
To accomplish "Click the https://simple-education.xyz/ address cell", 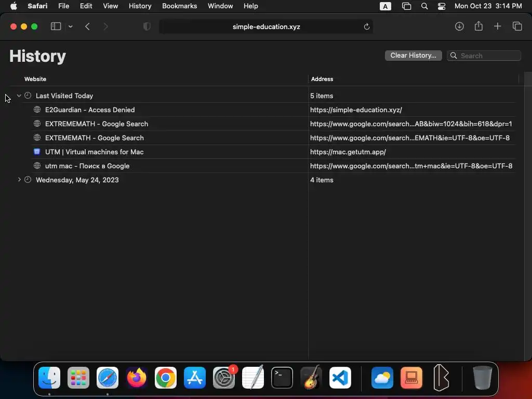I will 356,110.
